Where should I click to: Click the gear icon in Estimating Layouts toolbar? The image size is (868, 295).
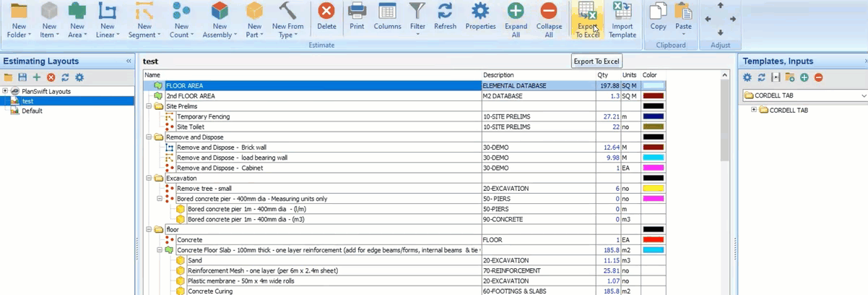pos(79,77)
